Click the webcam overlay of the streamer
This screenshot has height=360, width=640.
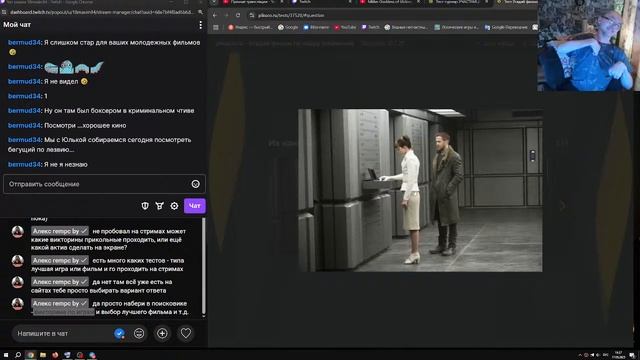589,45
